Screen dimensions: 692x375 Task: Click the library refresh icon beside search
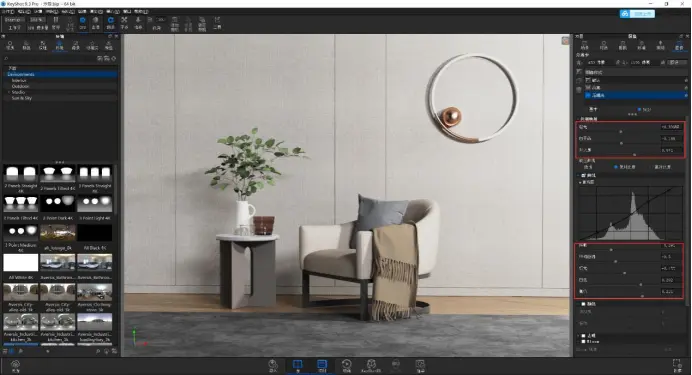[x=114, y=58]
